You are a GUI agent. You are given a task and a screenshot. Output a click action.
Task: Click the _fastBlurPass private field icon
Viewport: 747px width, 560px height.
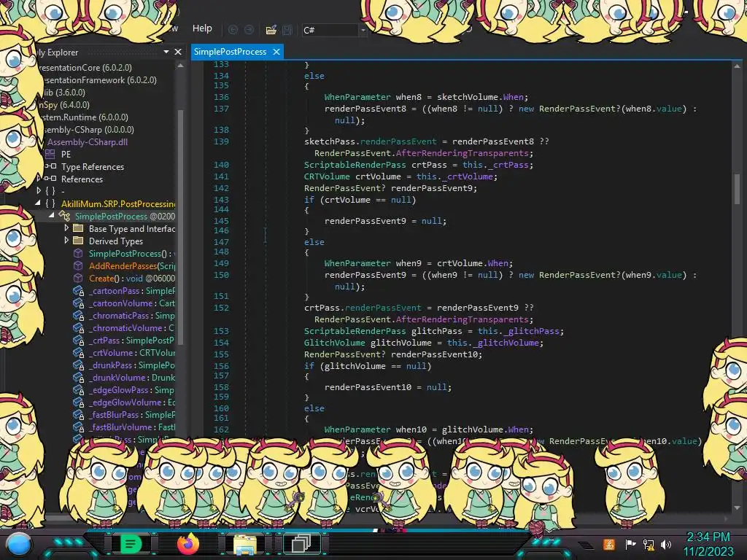click(x=79, y=415)
